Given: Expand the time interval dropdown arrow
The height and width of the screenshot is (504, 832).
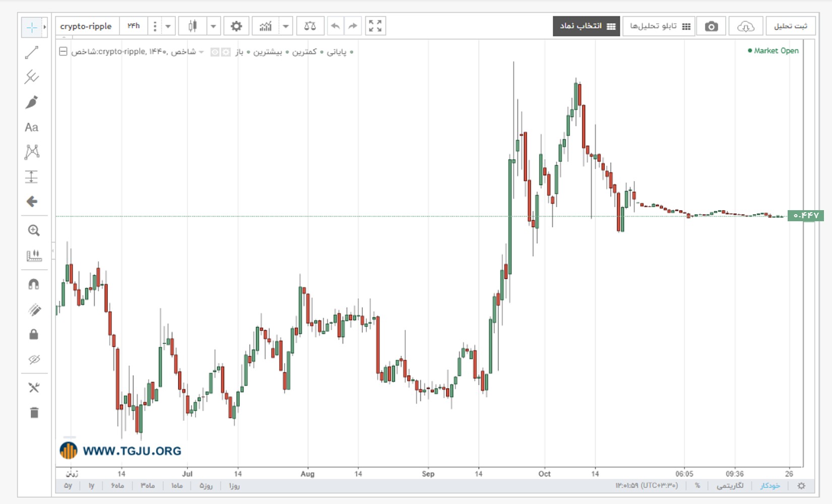Looking at the screenshot, I should (168, 26).
